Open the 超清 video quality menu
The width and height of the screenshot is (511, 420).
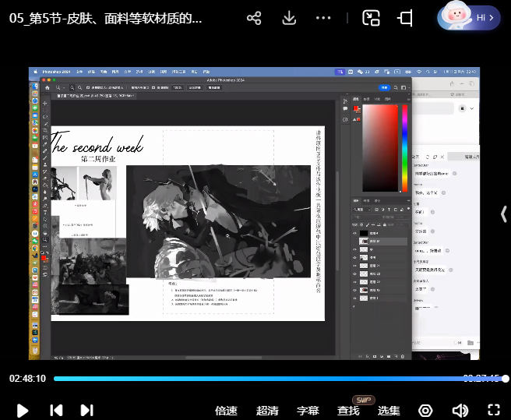point(267,411)
